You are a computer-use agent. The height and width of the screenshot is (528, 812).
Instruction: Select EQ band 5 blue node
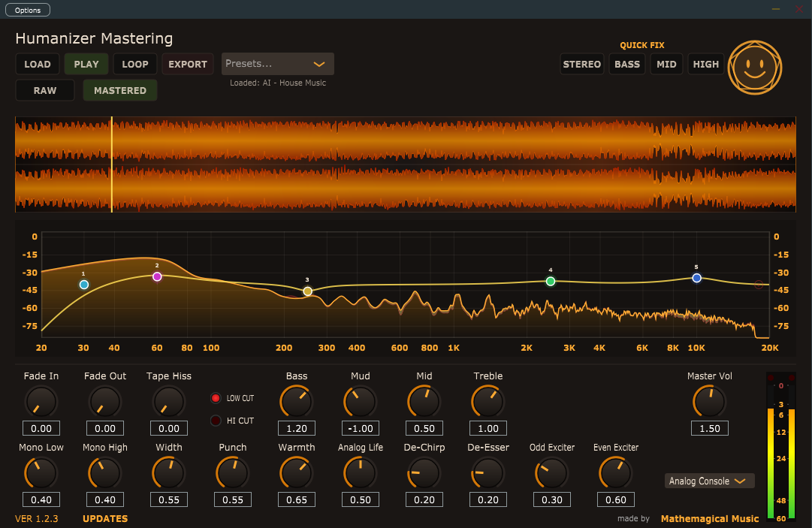click(696, 278)
